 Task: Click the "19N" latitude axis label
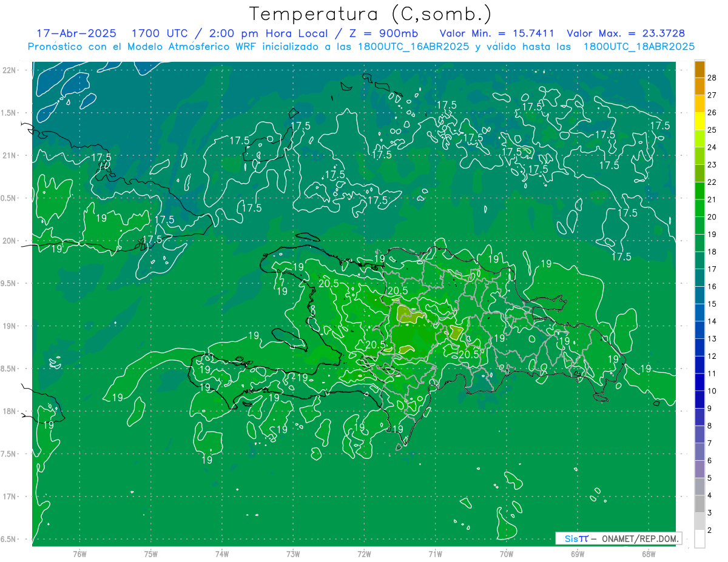pyautogui.click(x=9, y=326)
